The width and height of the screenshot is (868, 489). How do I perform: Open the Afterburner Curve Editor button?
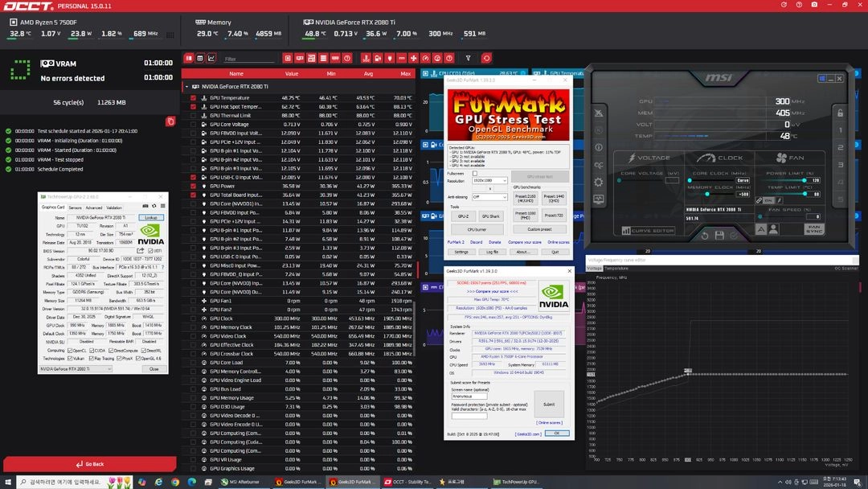[x=649, y=231]
